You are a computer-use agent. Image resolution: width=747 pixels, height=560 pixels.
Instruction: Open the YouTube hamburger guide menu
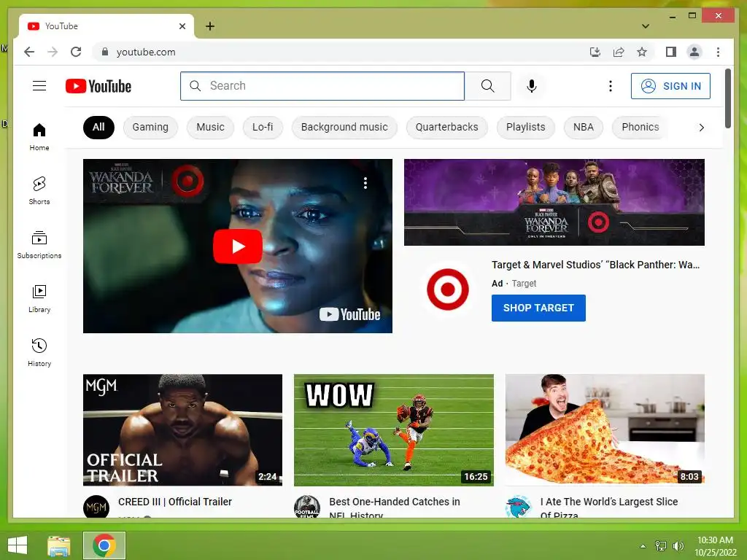39,86
